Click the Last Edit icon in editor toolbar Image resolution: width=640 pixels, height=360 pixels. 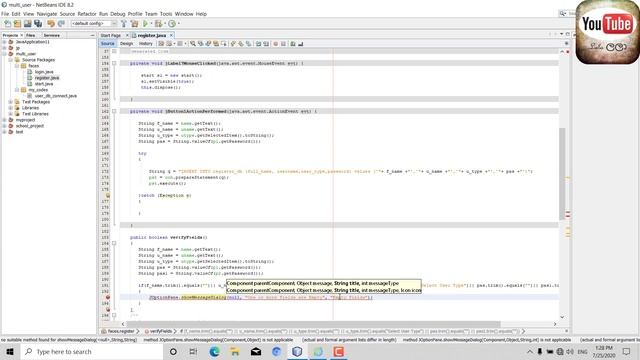click(161, 44)
